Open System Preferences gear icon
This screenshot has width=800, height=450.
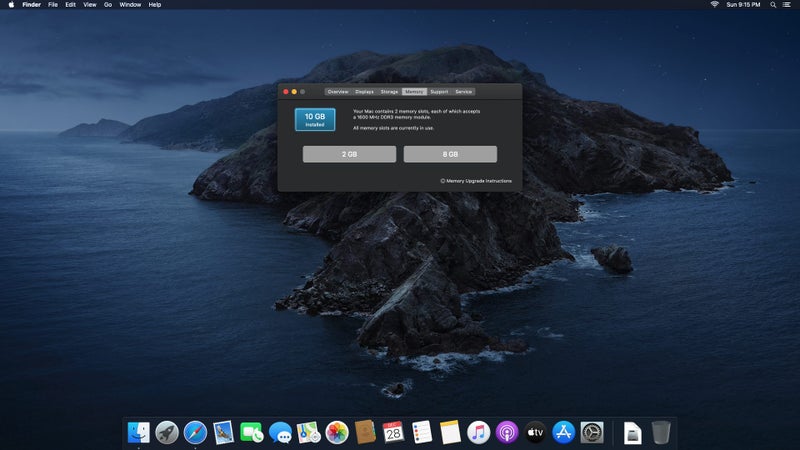592,432
